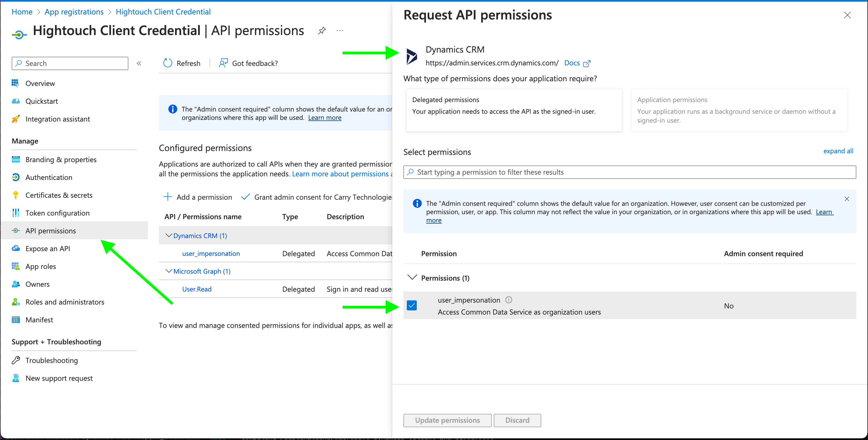This screenshot has height=440, width=868.
Task: Click App registrations breadcrumb link
Action: tap(74, 12)
